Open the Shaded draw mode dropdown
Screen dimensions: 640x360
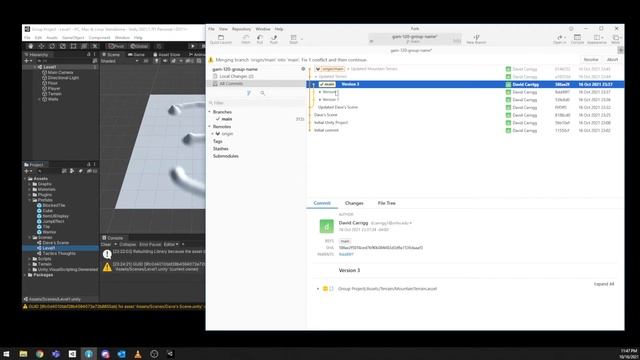pos(120,61)
